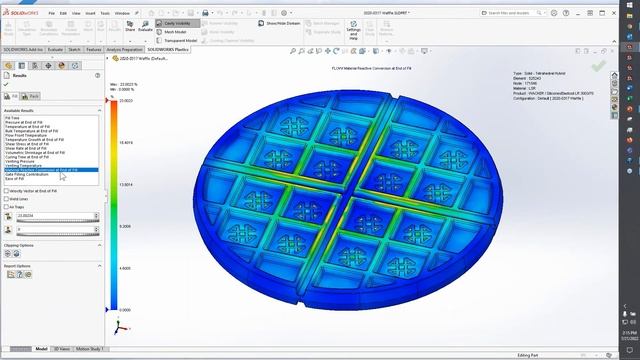Switch to the Evaluate tab
640x360 pixels.
click(55, 49)
